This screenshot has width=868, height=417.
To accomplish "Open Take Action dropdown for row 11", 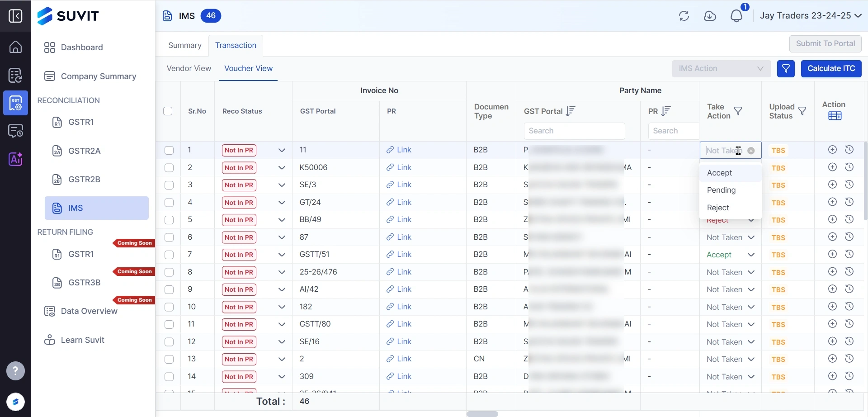I will (731, 324).
